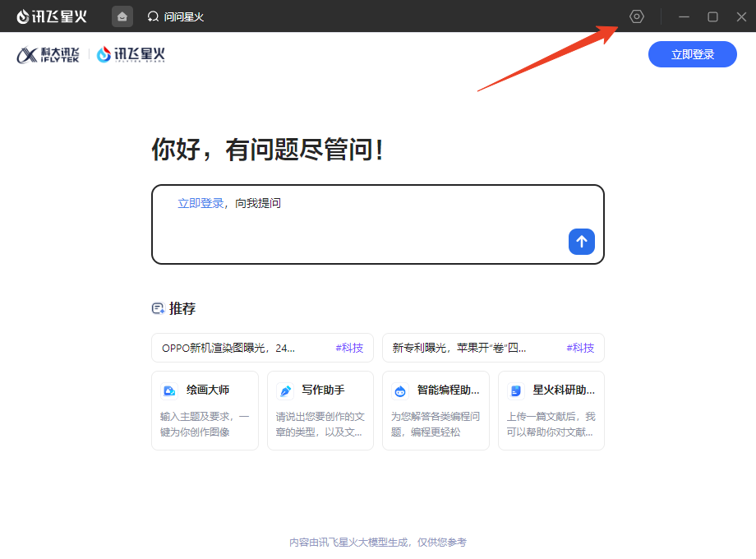This screenshot has width=756, height=559.
Task: Click the 写作助手 pen icon
Action: point(285,390)
